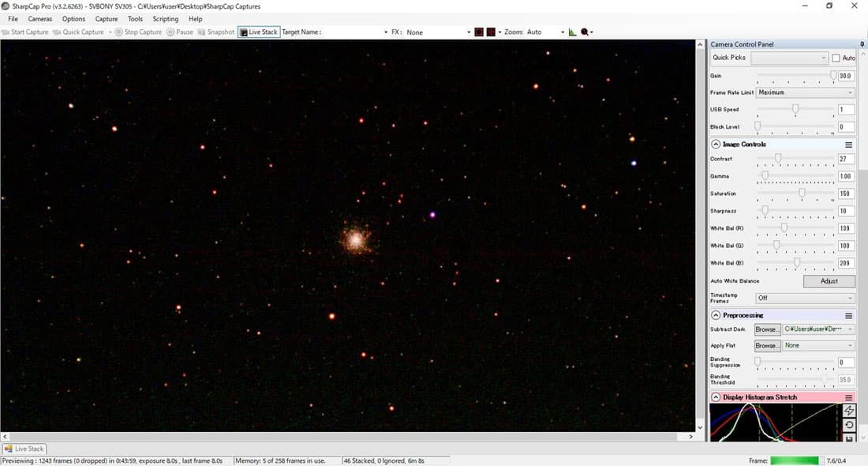Open the Scripting menu
Viewport: 868px width, 466px height.
point(166,19)
